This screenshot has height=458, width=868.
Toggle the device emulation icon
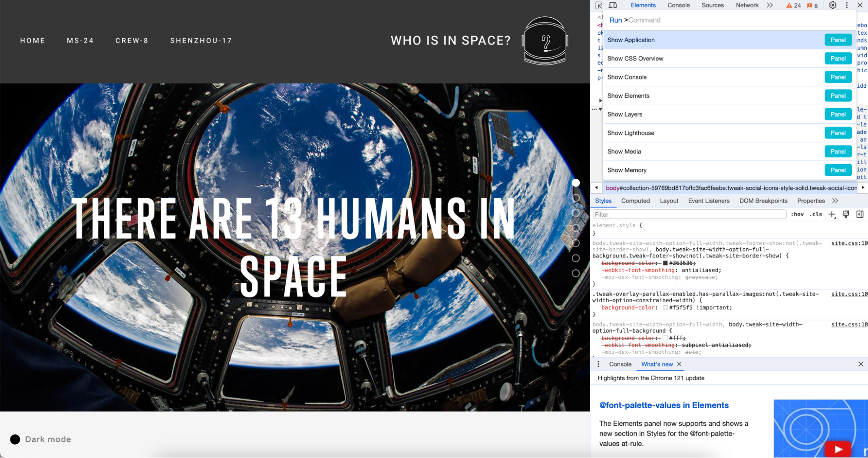point(613,5)
